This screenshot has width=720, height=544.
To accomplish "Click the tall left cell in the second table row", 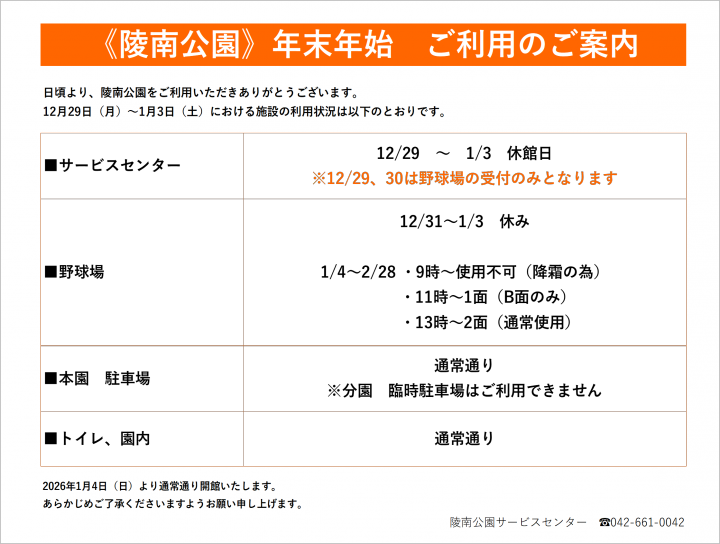I will tap(142, 272).
